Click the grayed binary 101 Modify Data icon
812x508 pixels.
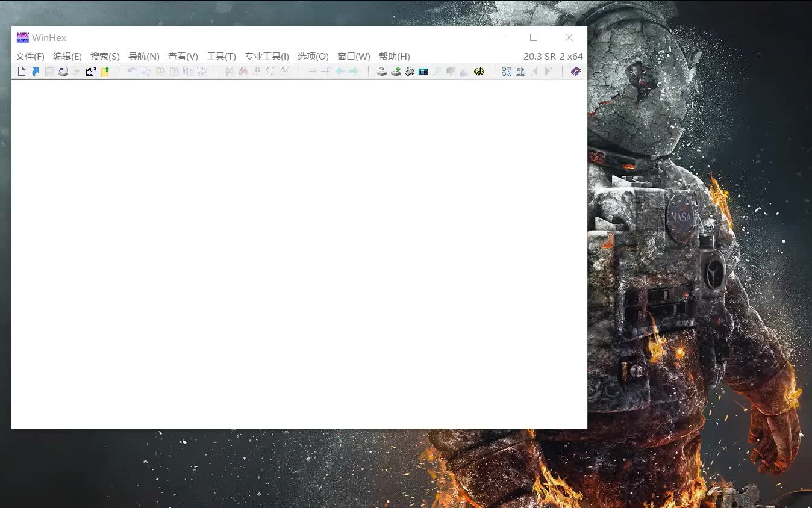click(202, 72)
